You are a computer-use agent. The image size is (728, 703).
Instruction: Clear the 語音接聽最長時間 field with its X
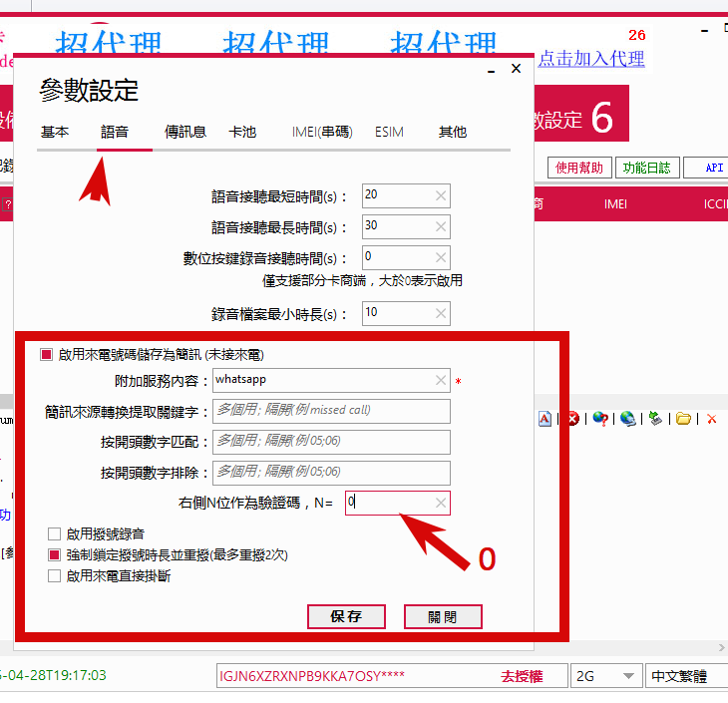coord(441,226)
